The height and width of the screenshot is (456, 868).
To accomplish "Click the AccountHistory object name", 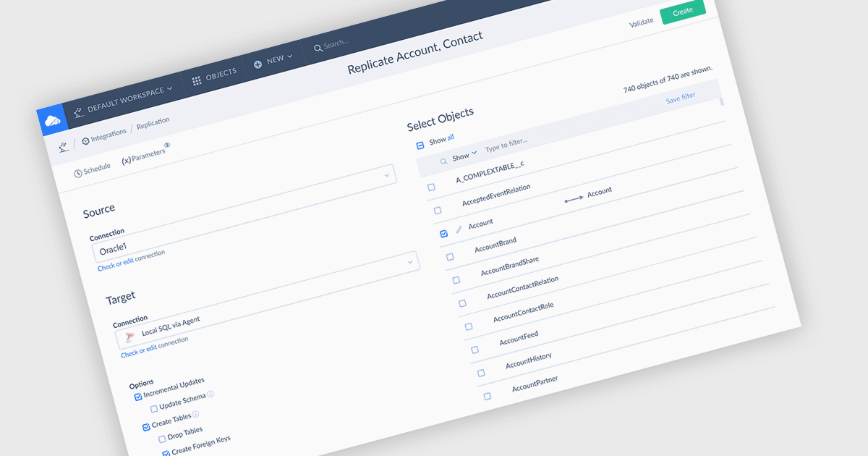I will pyautogui.click(x=529, y=360).
